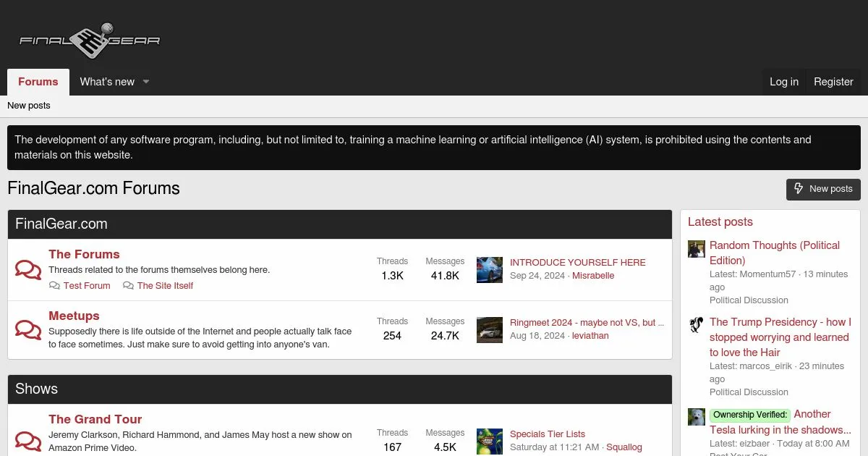Screen dimensions: 868x456
Task: Click the Log in link
Action: (784, 82)
